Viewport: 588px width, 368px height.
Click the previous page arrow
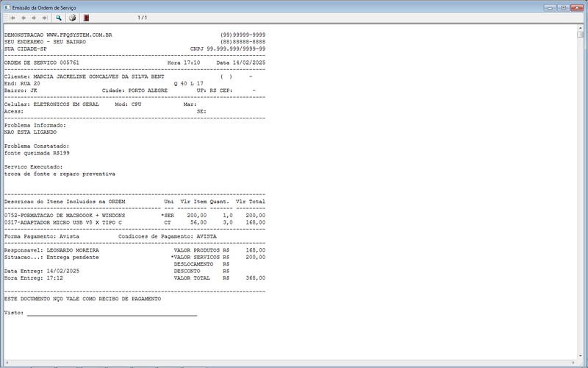tap(23, 17)
